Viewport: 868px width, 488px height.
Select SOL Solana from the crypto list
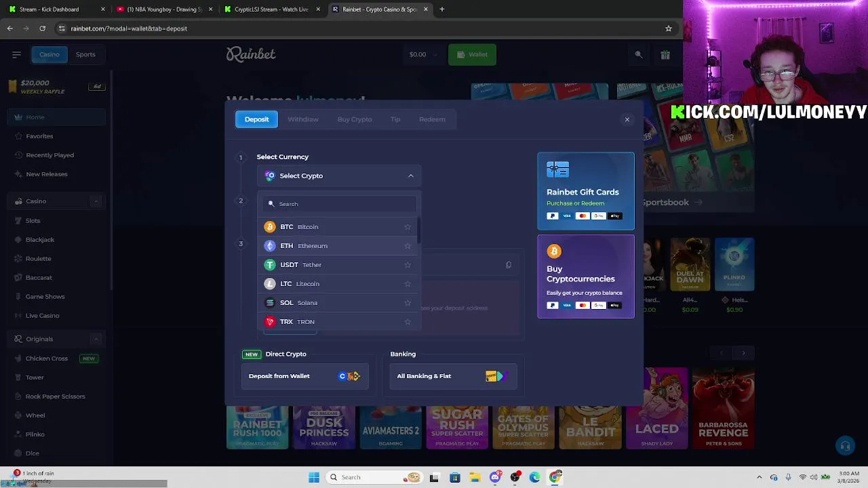pyautogui.click(x=338, y=303)
